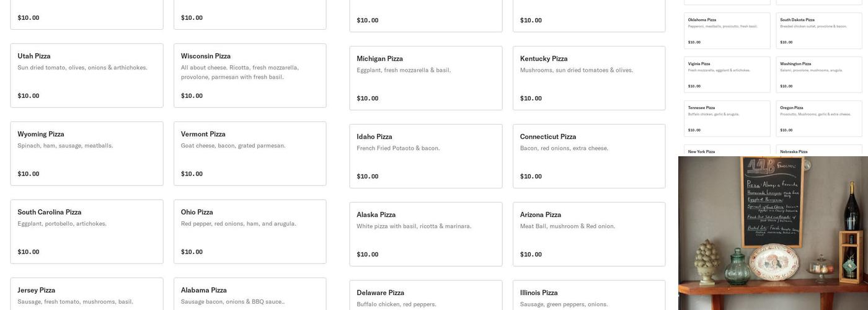868x310 pixels.
Task: Open the Wisconsin Pizza item
Action: pyautogui.click(x=250, y=76)
